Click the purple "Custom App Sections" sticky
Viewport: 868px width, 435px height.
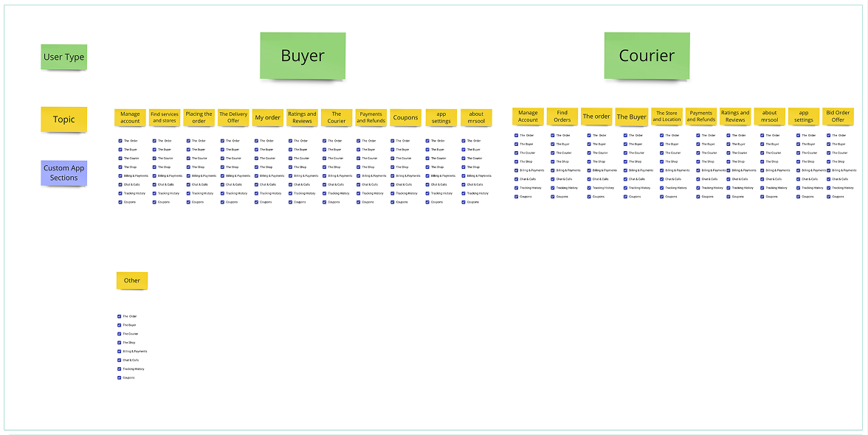click(63, 173)
